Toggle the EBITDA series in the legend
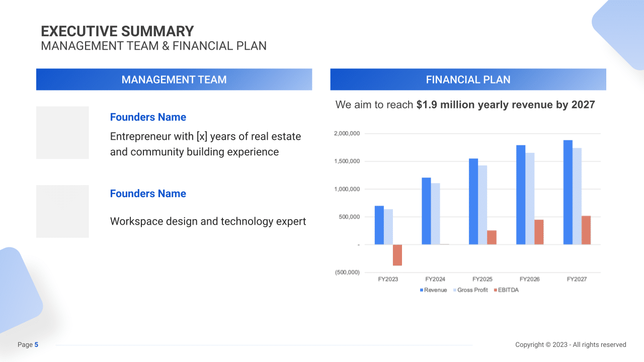Viewport: 644px width, 362px height. click(507, 290)
